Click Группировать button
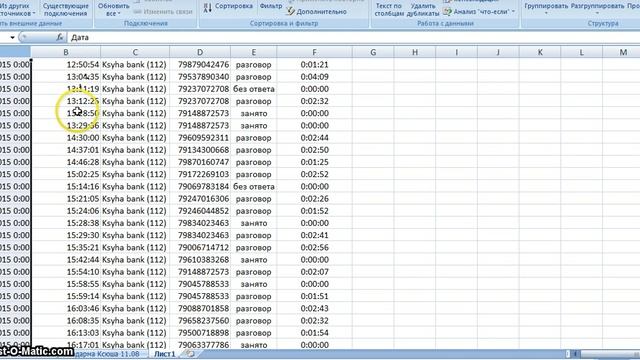Image resolution: width=640 pixels, height=360 pixels. point(546,8)
